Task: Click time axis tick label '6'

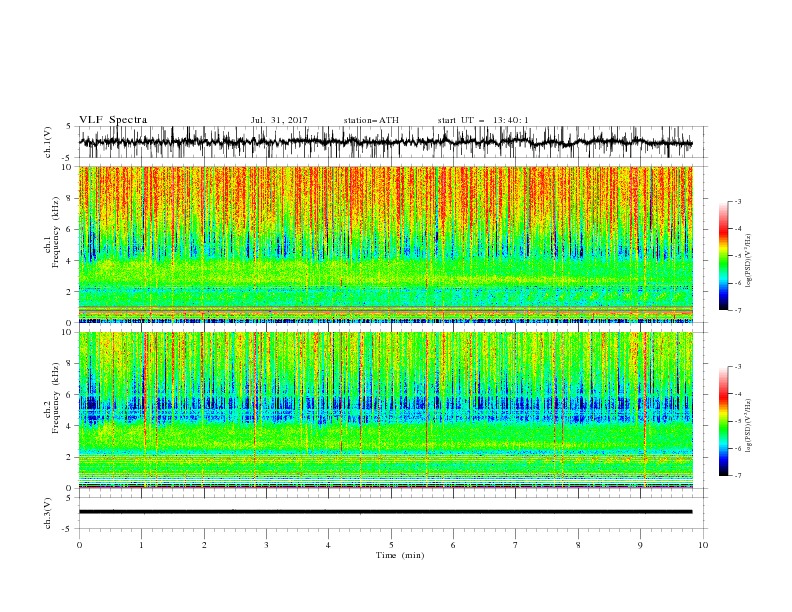Action: point(453,545)
